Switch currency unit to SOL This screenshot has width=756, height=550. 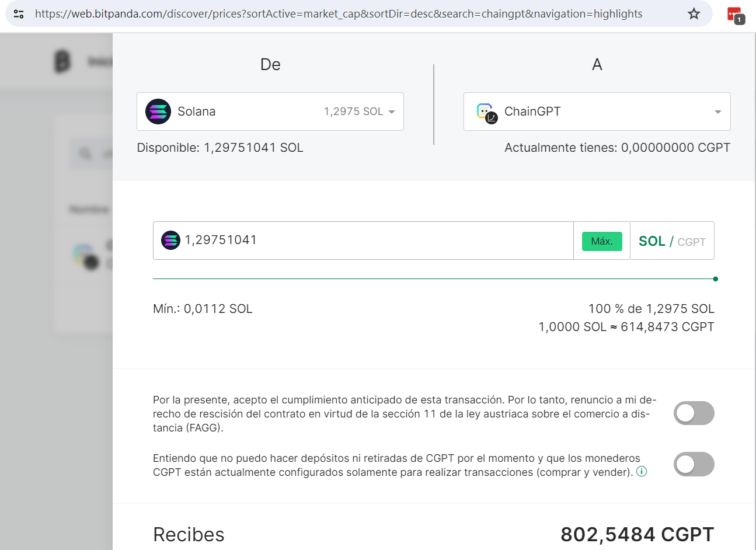coord(652,241)
